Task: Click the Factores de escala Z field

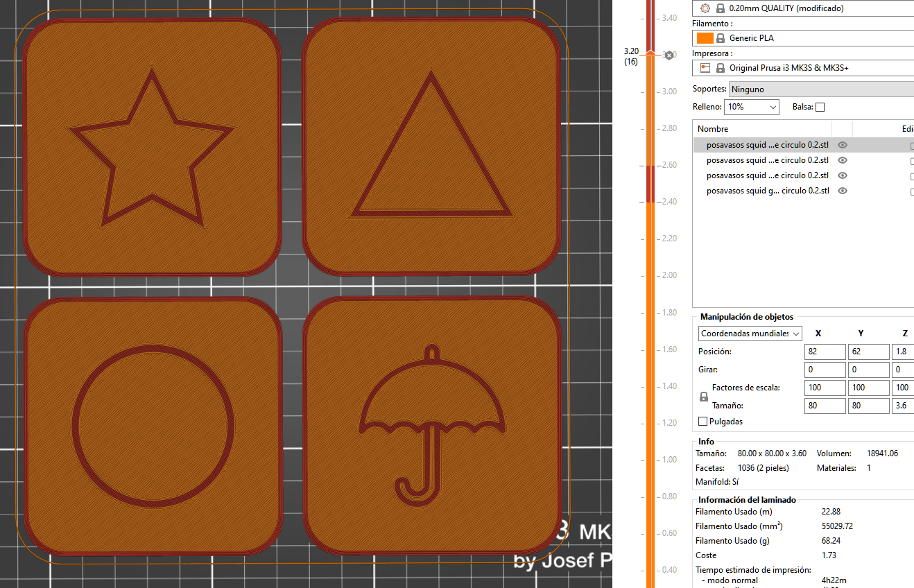Action: (903, 388)
